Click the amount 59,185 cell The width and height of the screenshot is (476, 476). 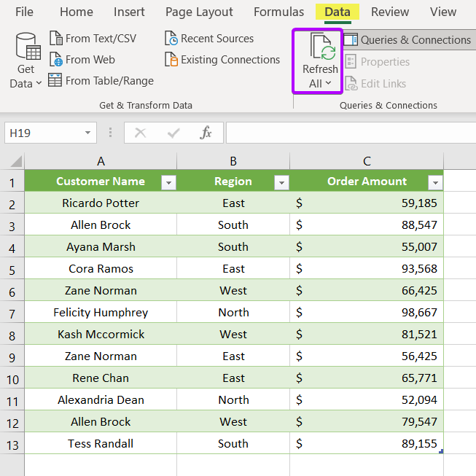click(x=367, y=203)
